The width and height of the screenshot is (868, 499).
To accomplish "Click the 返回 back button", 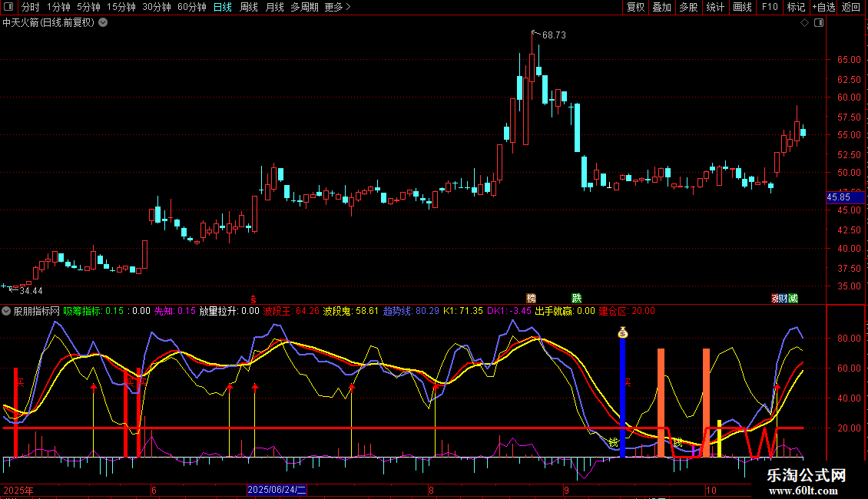I will (x=851, y=7).
